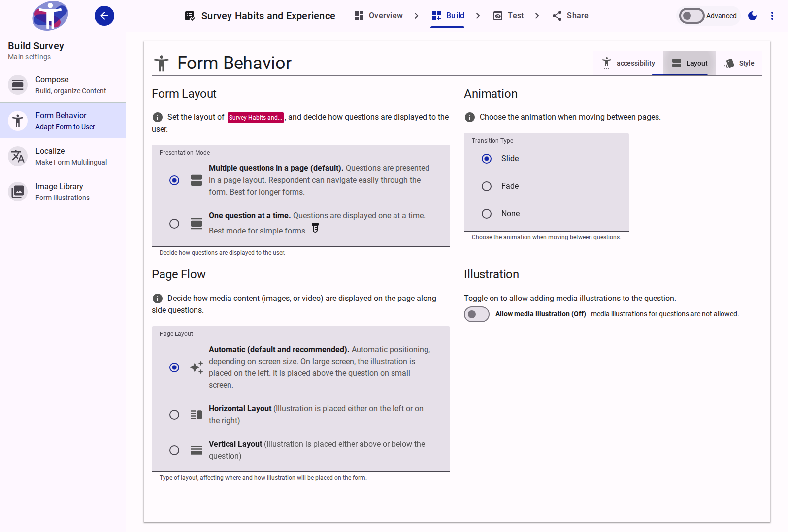788x532 pixels.
Task: Click info icon beside 'Set the layout of'
Action: click(x=158, y=117)
